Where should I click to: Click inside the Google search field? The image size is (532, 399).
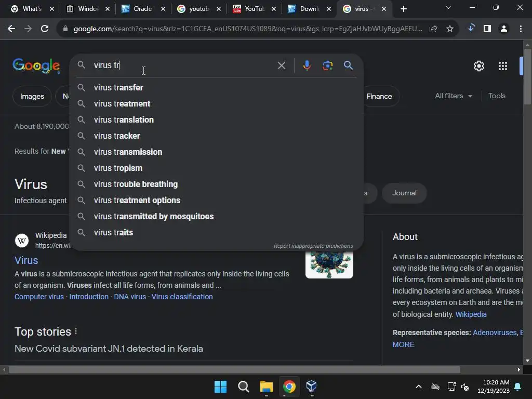[x=183, y=65]
